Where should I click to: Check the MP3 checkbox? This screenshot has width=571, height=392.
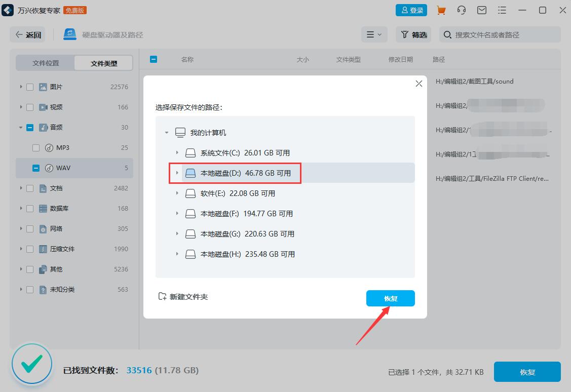(x=35, y=148)
